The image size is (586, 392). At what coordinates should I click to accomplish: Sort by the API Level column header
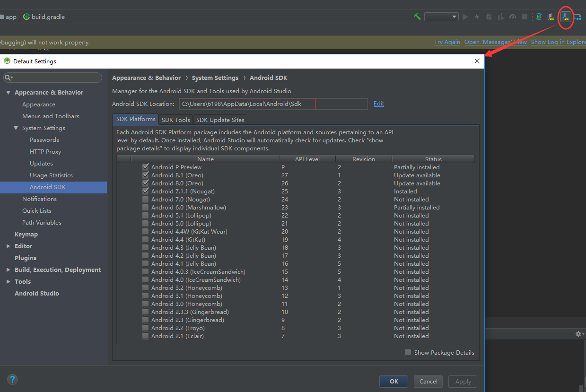pos(307,159)
